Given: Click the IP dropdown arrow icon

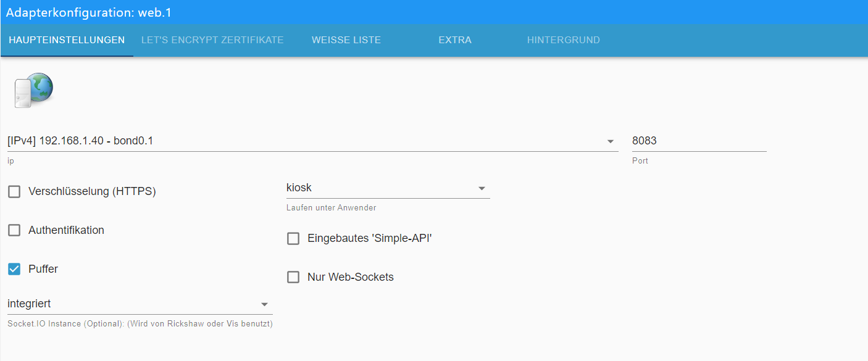Looking at the screenshot, I should [611, 141].
